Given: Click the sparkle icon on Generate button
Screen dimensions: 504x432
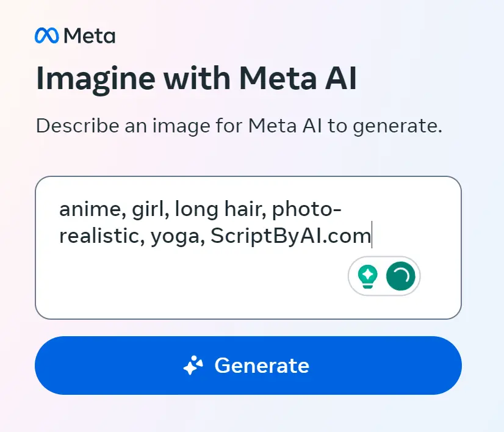Looking at the screenshot, I should click(x=193, y=365).
